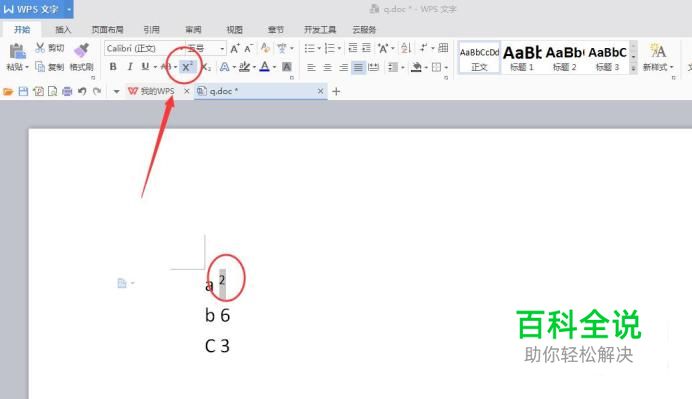This screenshot has width=692, height=399.
Task: Click the numbered list icon
Action: point(330,48)
